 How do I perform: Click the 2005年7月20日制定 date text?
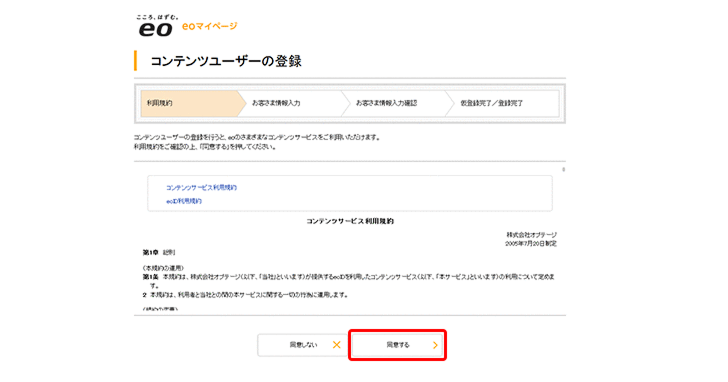(531, 243)
